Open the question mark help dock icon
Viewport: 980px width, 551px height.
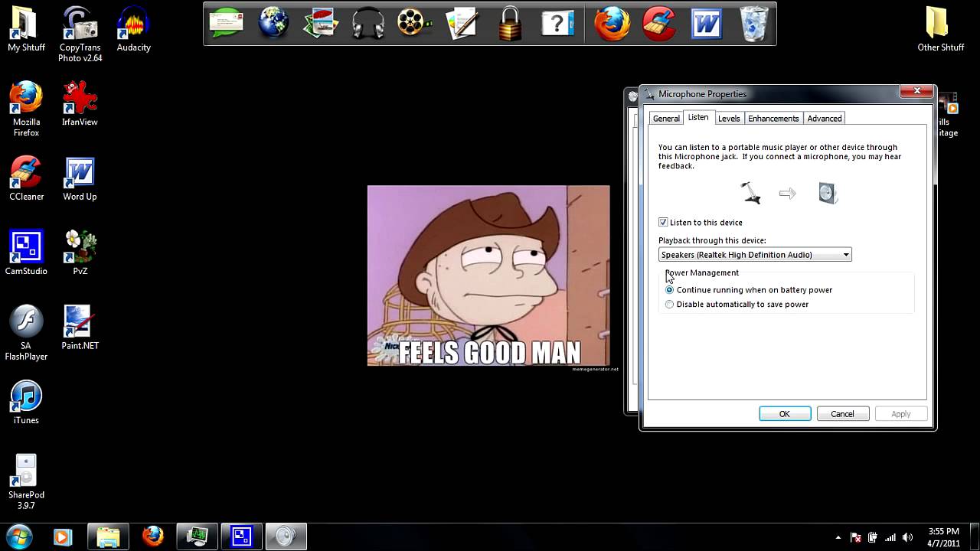(557, 23)
